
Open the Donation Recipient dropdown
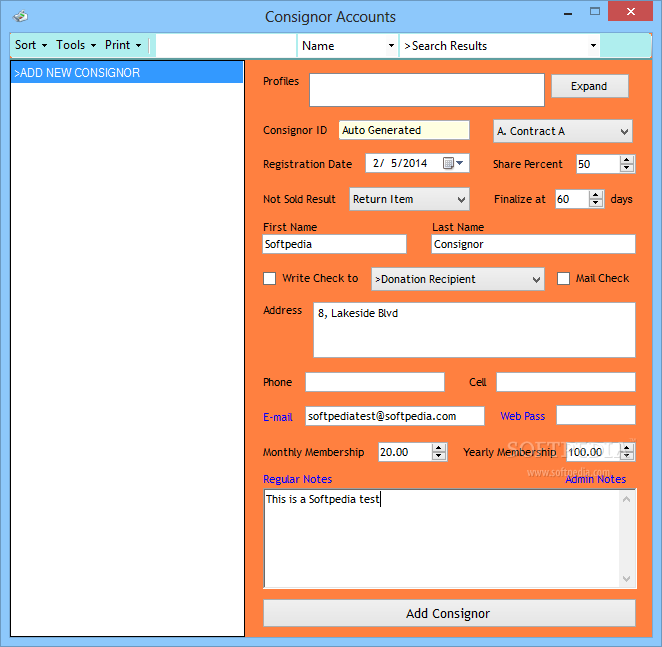click(458, 279)
